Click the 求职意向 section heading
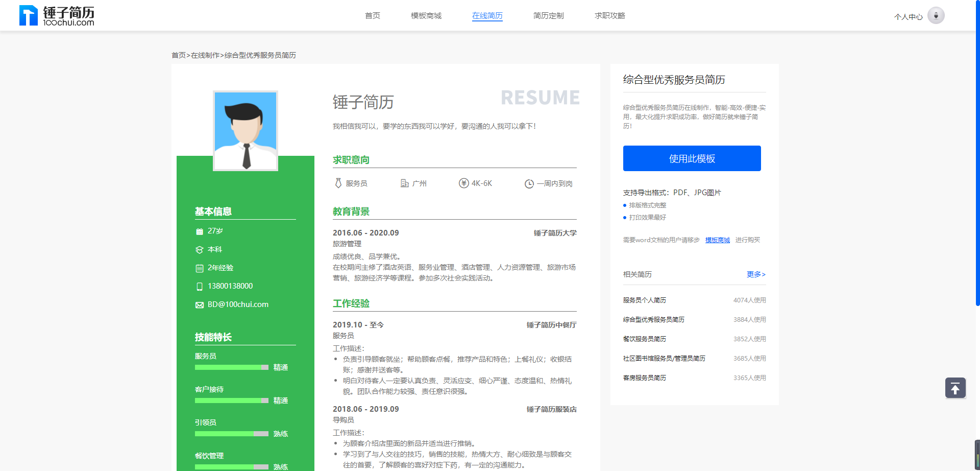The width and height of the screenshot is (980, 471). tap(351, 160)
